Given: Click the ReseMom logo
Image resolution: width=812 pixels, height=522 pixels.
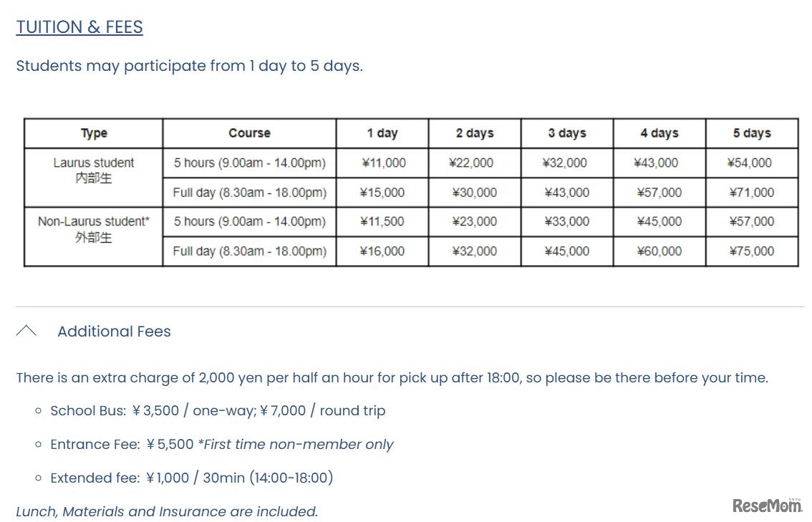Looking at the screenshot, I should click(x=767, y=506).
